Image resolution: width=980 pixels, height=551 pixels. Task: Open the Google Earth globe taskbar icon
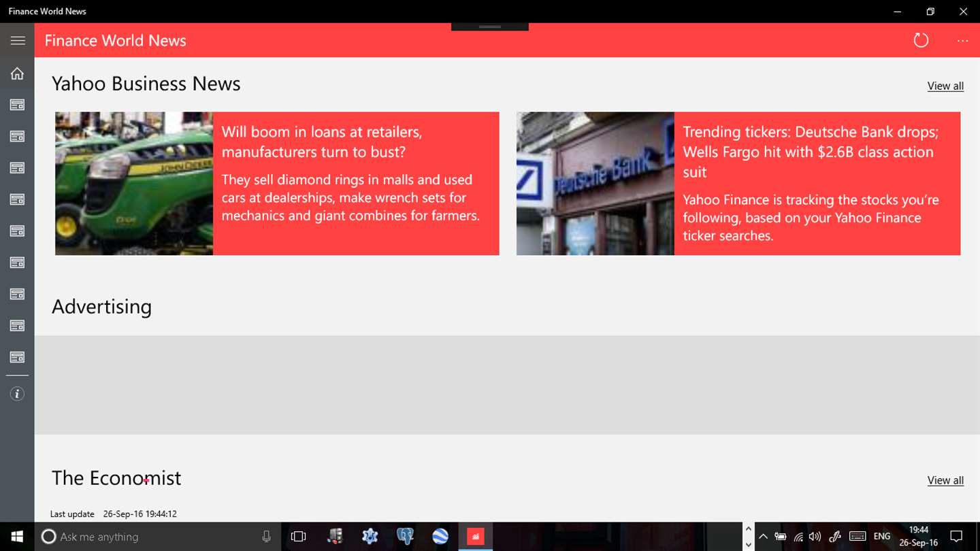(x=440, y=537)
